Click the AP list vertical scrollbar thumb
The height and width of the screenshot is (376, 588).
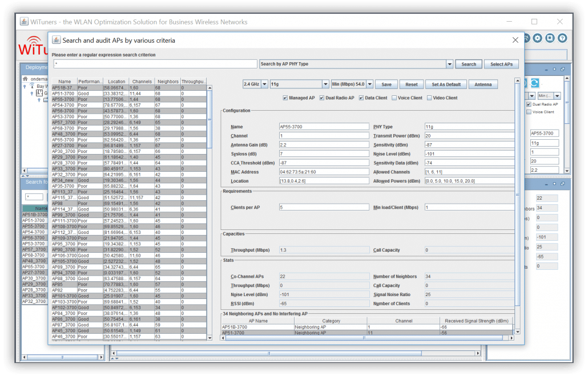pyautogui.click(x=210, y=119)
